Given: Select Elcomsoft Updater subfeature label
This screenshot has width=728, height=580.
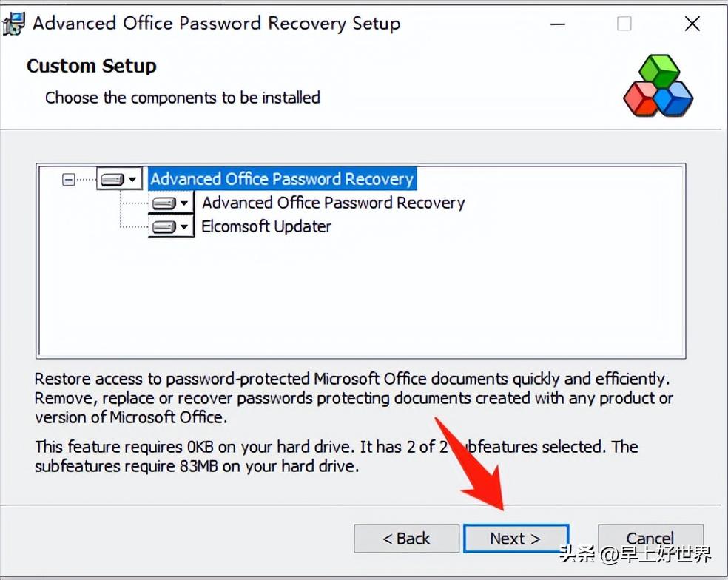Looking at the screenshot, I should pyautogui.click(x=266, y=226).
